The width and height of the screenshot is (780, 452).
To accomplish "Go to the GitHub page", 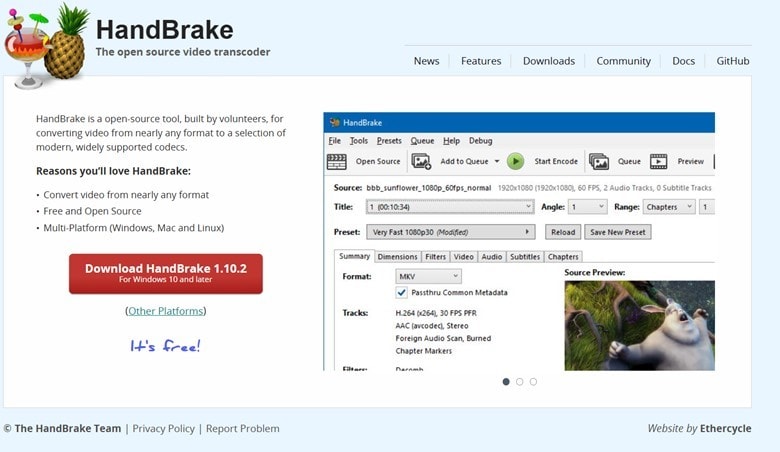I will [733, 61].
